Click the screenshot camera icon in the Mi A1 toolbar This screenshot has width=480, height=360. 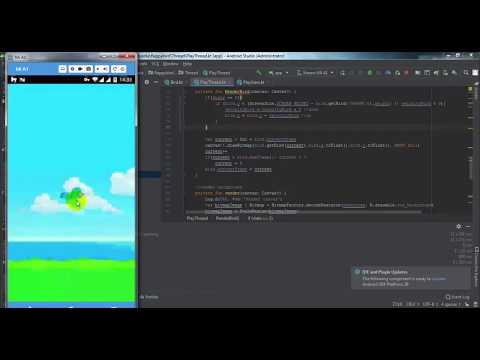point(89,69)
